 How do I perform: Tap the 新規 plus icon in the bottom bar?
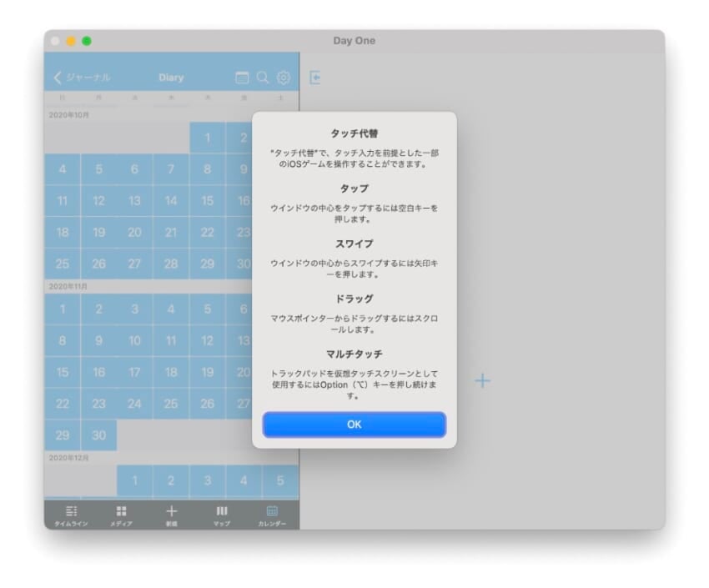tap(172, 515)
